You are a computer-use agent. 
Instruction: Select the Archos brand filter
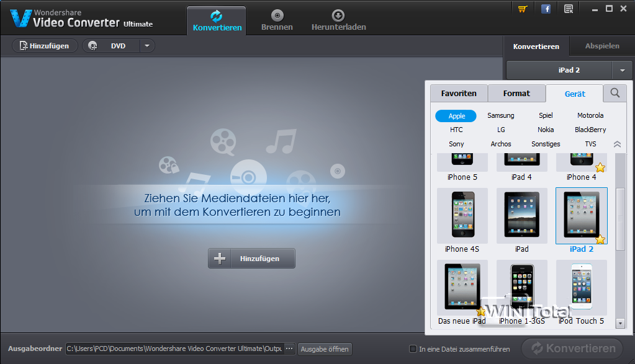(501, 144)
